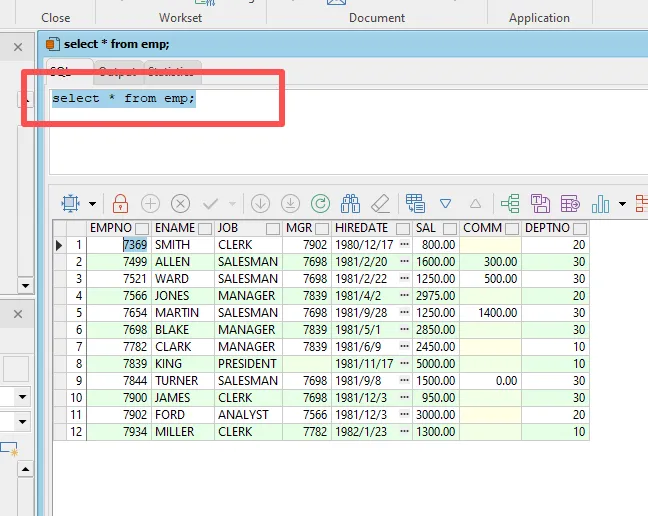The width and height of the screenshot is (648, 516).
Task: Click the COMM column header sort box
Action: (512, 228)
